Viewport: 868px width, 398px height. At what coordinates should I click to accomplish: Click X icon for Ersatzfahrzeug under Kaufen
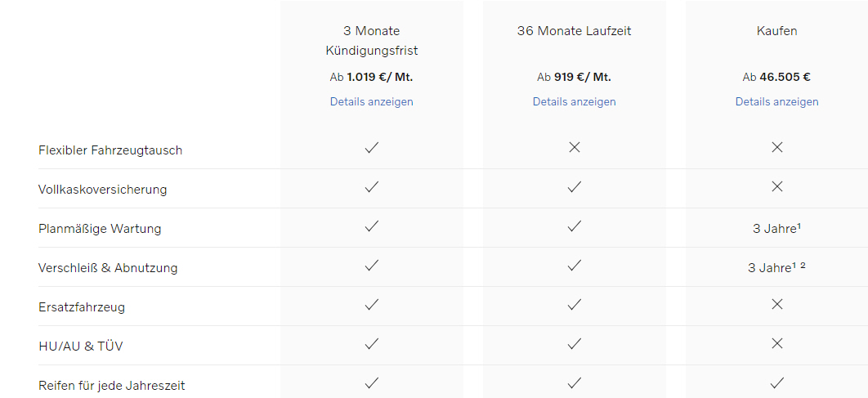click(x=777, y=305)
